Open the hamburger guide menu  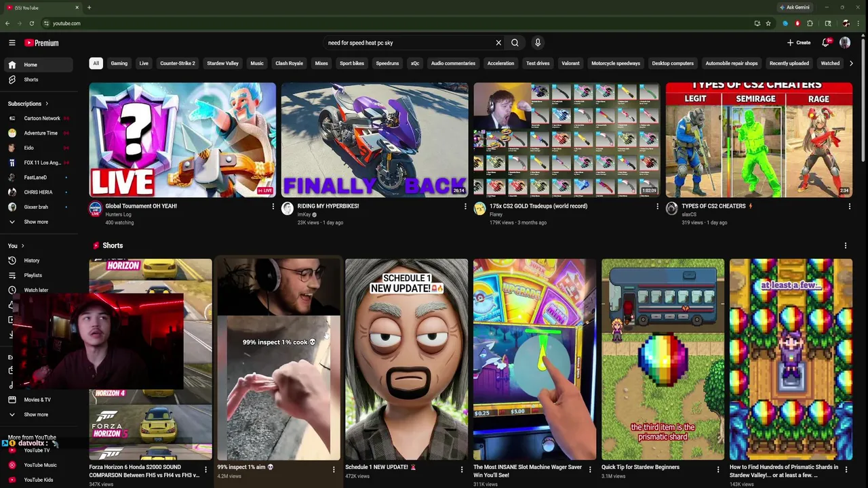[12, 43]
